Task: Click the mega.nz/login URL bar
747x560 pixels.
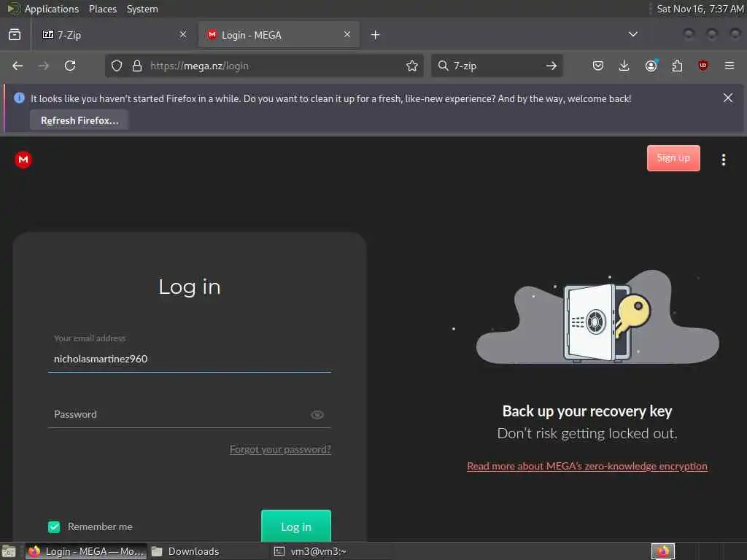Action: click(264, 66)
